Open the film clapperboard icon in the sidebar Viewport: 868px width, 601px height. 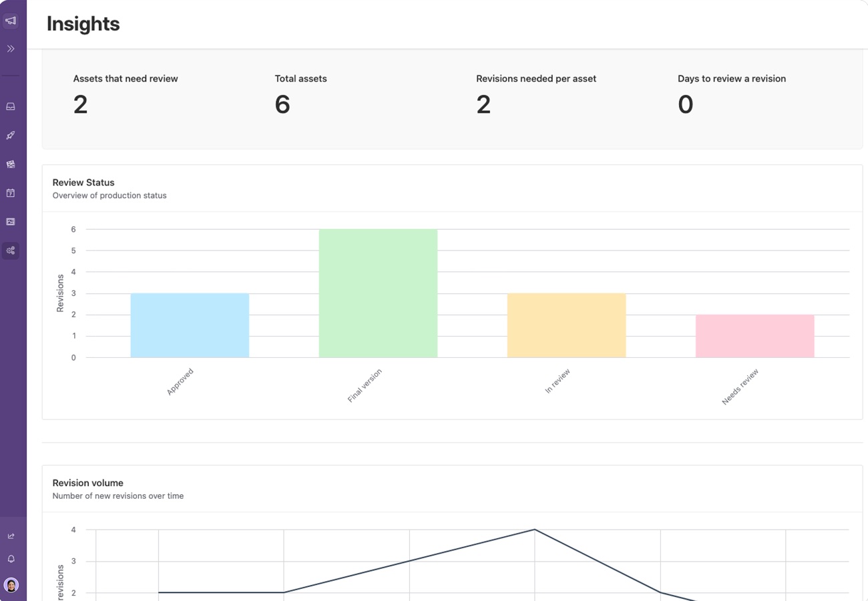[11, 164]
